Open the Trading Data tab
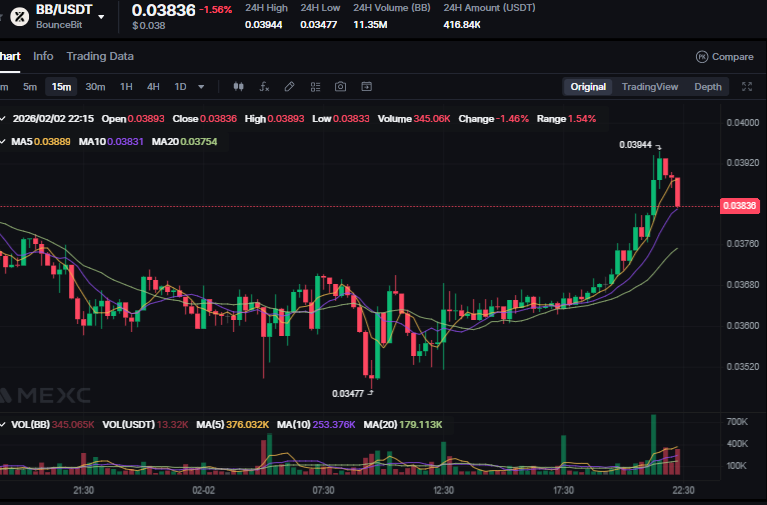The height and width of the screenshot is (505, 767). pyautogui.click(x=100, y=56)
